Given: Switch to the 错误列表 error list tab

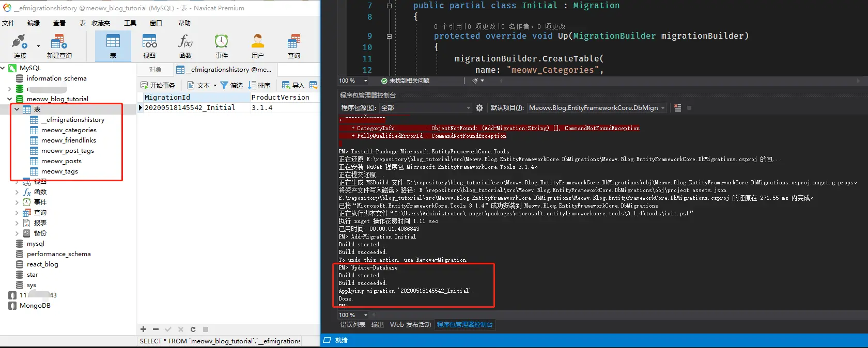Looking at the screenshot, I should pyautogui.click(x=353, y=325).
